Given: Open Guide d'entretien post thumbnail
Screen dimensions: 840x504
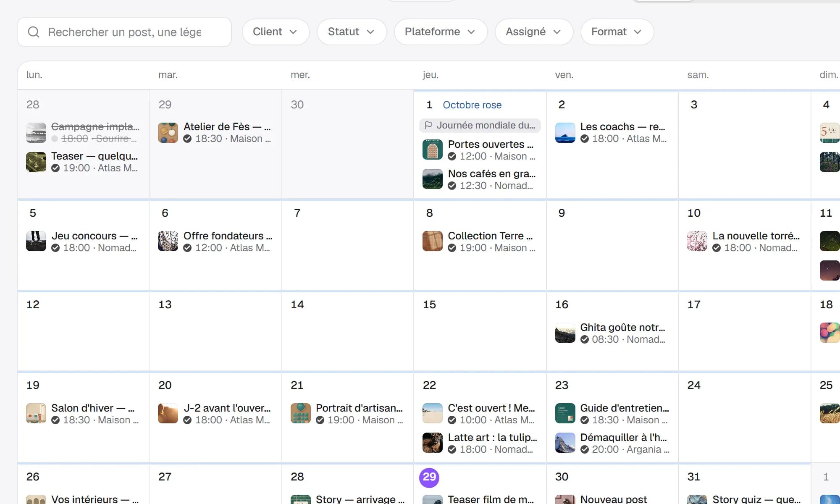Looking at the screenshot, I should coord(565,413).
